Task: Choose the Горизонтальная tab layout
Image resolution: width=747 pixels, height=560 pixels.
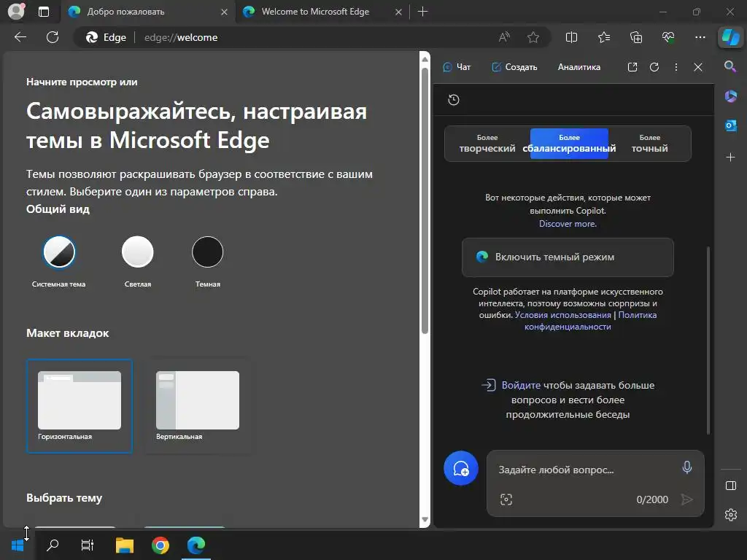Action: pyautogui.click(x=80, y=405)
